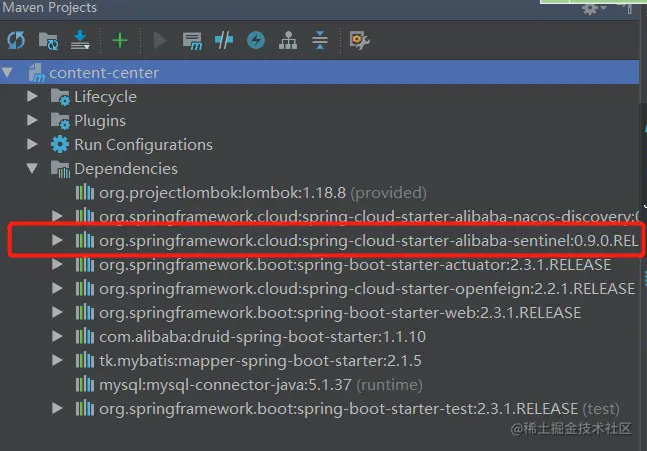
Task: Select spring-boot-starter-test:2.3.1.RELEASE row
Action: point(319,408)
